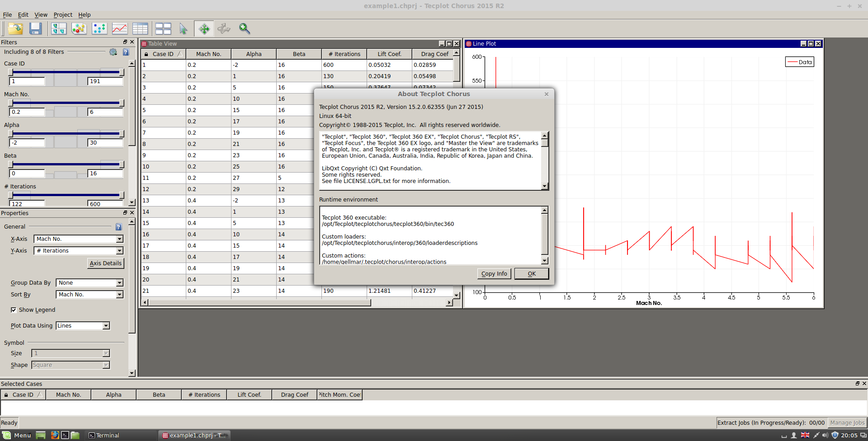Tile the views with the layout icon
Viewport: 868px width, 441px height.
(163, 28)
